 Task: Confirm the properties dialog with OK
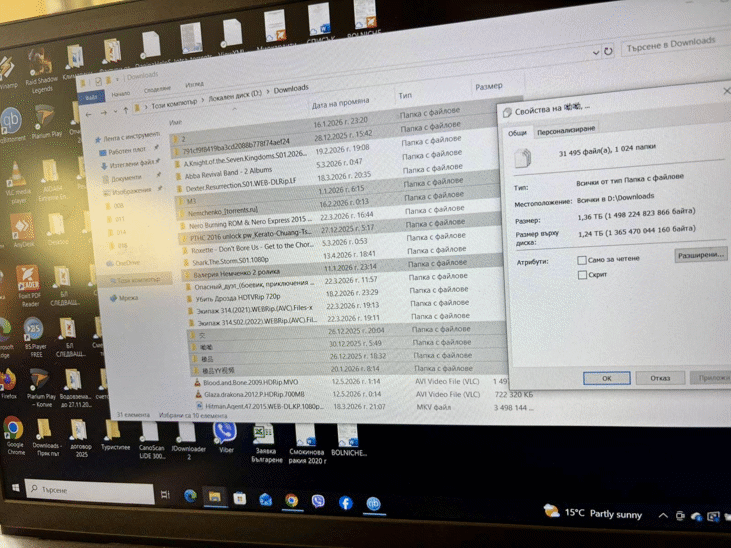606,378
